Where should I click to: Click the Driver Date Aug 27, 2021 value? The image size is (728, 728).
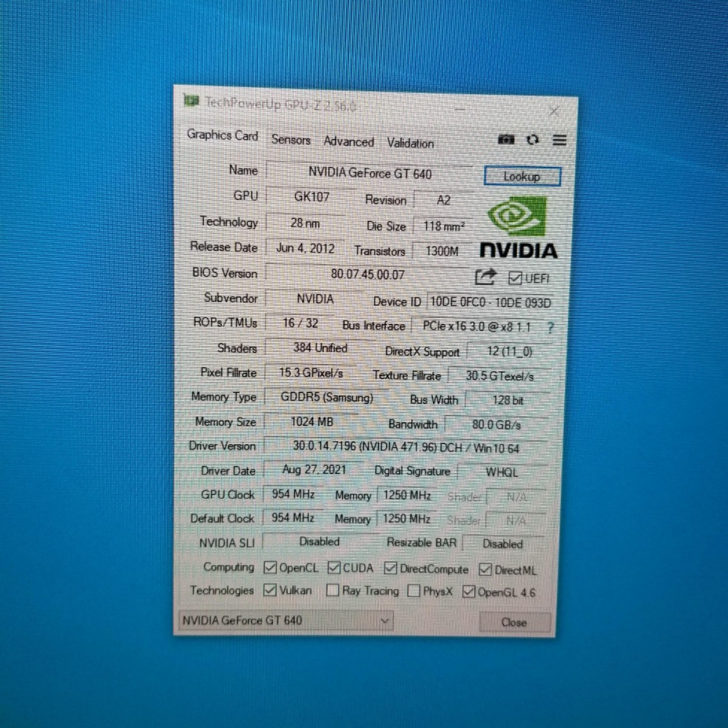pyautogui.click(x=314, y=470)
